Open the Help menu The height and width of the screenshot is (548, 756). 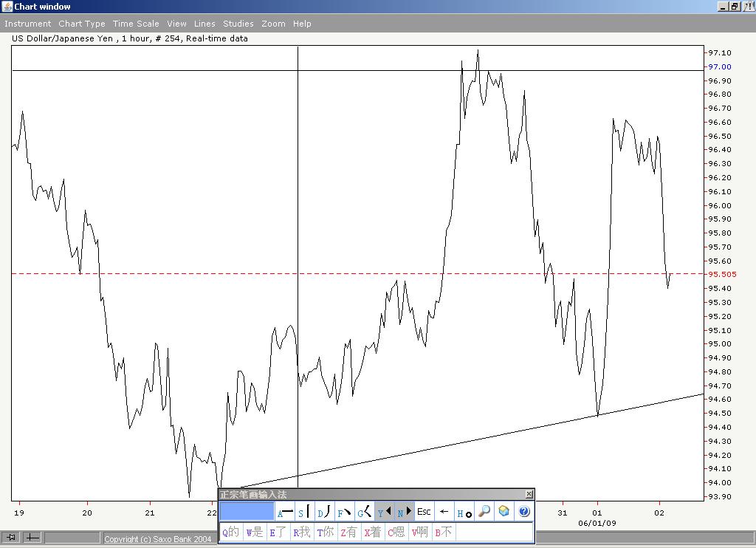click(302, 24)
